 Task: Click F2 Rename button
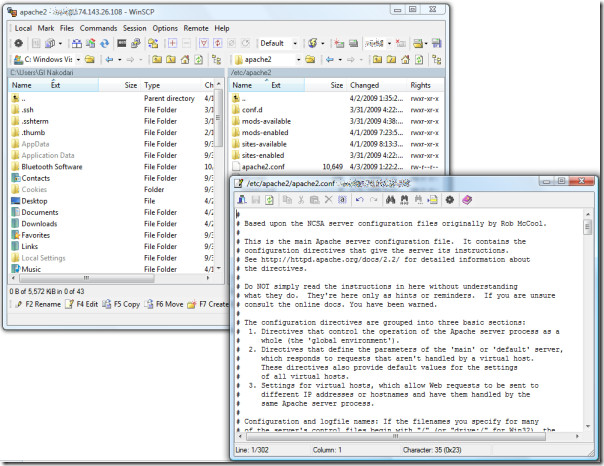tap(38, 304)
